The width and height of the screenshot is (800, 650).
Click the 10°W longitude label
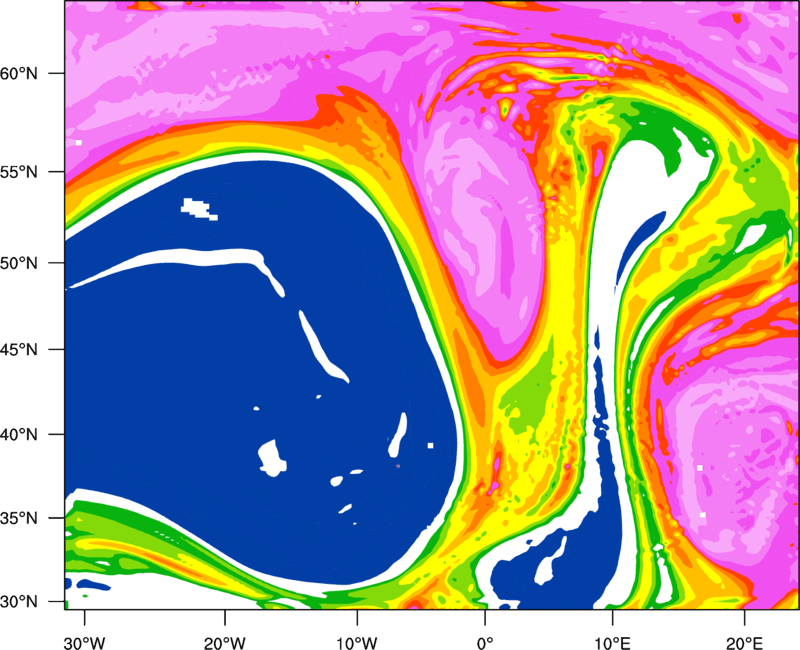coord(357,643)
